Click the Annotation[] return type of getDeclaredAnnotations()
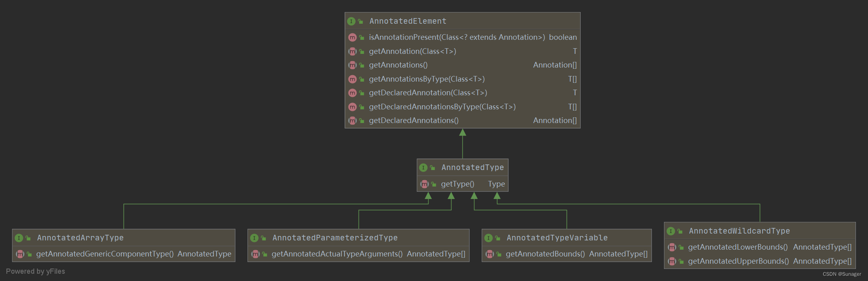This screenshot has width=868, height=281. pos(555,121)
